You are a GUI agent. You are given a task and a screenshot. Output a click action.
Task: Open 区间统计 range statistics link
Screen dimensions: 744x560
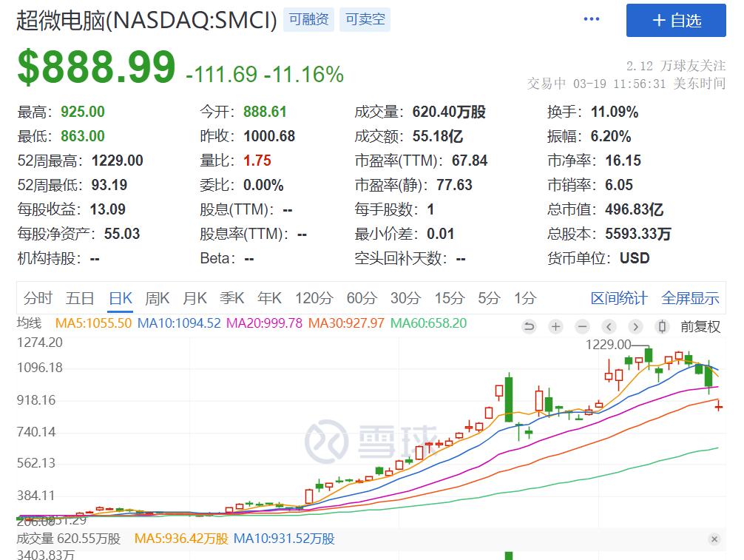(x=619, y=298)
